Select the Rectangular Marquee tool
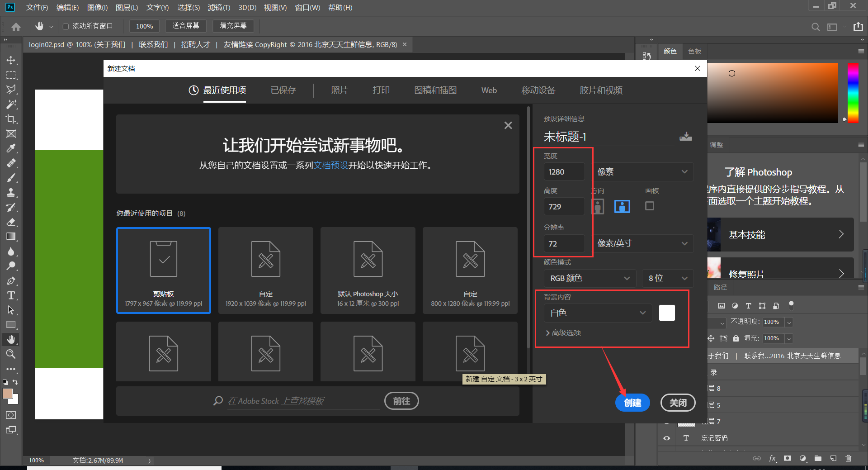Viewport: 868px width, 470px height. [11, 75]
